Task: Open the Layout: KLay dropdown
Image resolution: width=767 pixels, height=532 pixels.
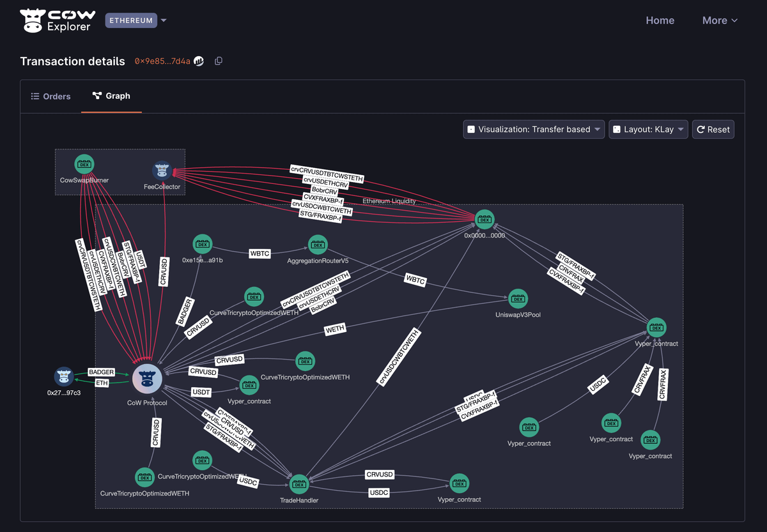Action: (x=648, y=130)
